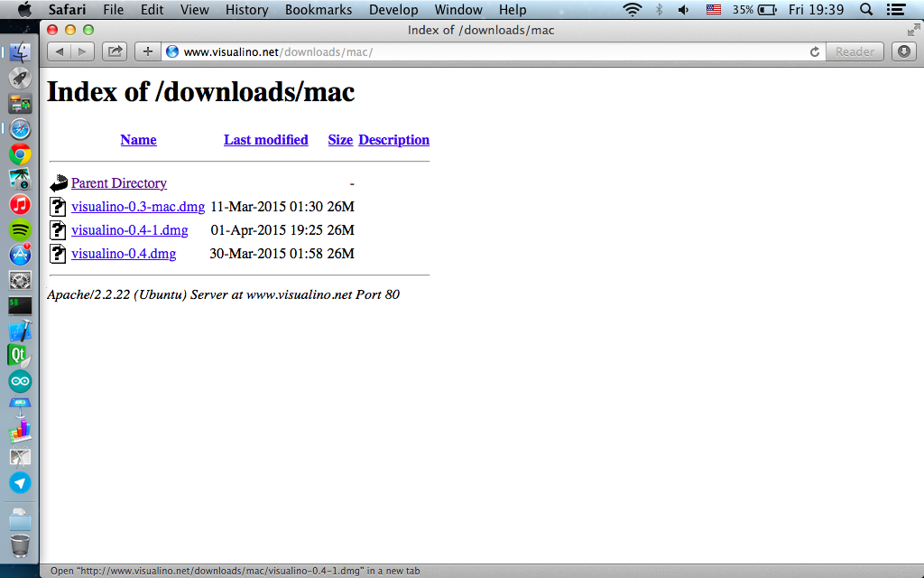This screenshot has width=924, height=578.
Task: Launch Google Chrome from the dock
Action: pyautogui.click(x=20, y=154)
